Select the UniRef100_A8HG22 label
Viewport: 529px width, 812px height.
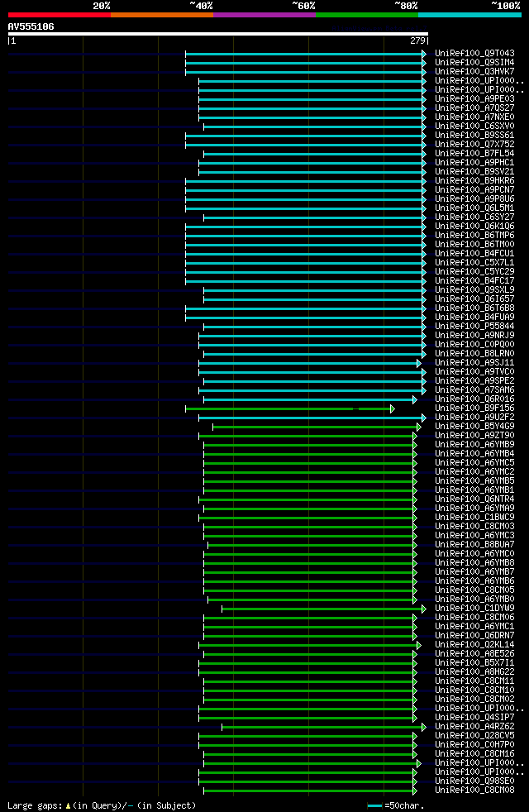(474, 673)
